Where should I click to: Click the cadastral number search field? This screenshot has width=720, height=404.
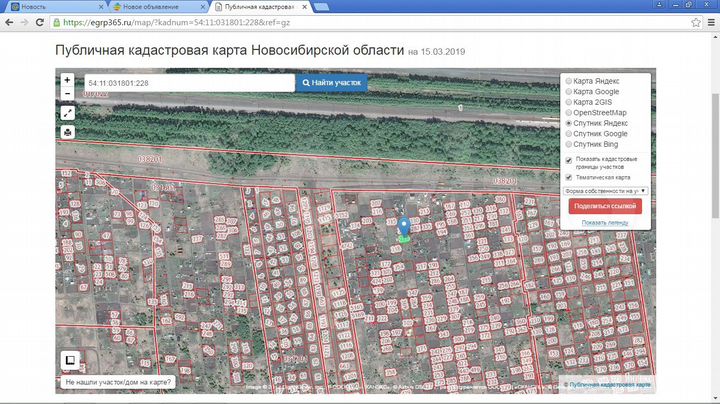(x=190, y=82)
